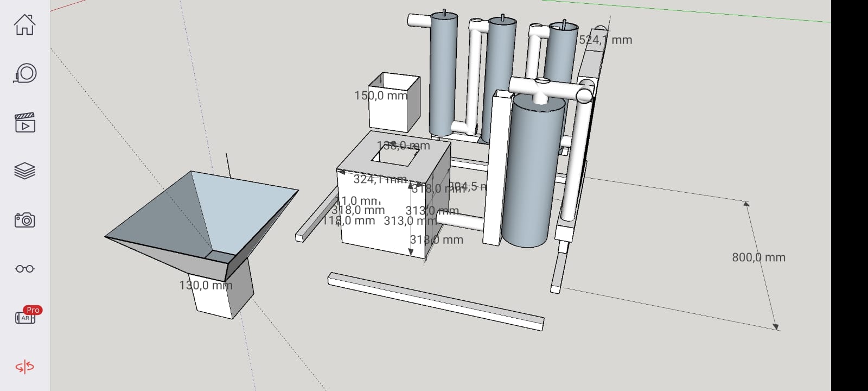The image size is (868, 391).
Task: Select the long white beam in front
Action: click(x=434, y=300)
